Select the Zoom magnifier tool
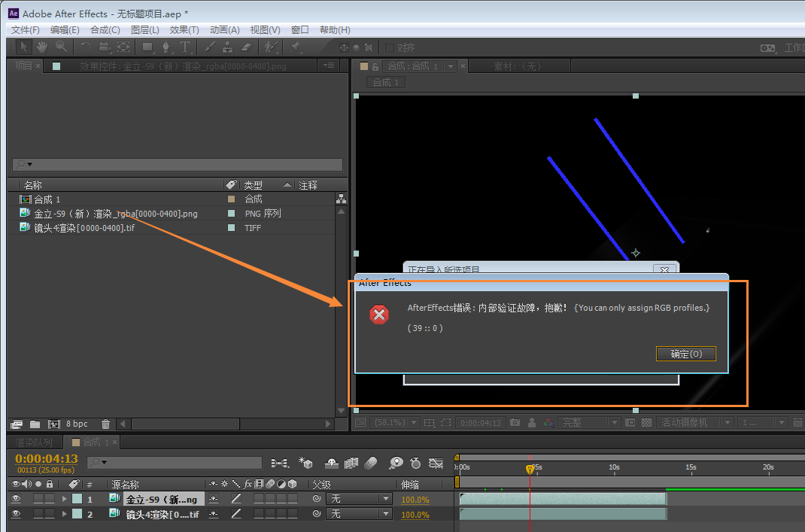Screen dimensions: 805x532 [x=61, y=47]
